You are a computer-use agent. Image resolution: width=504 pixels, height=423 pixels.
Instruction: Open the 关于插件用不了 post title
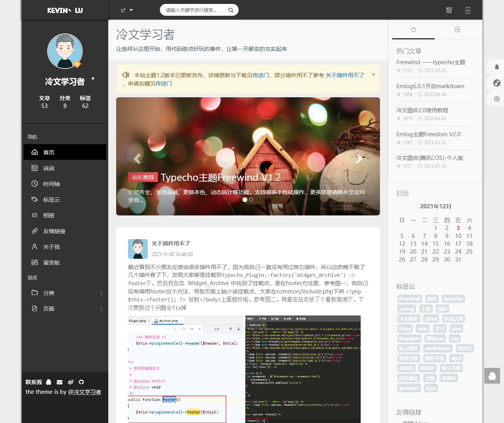(171, 243)
